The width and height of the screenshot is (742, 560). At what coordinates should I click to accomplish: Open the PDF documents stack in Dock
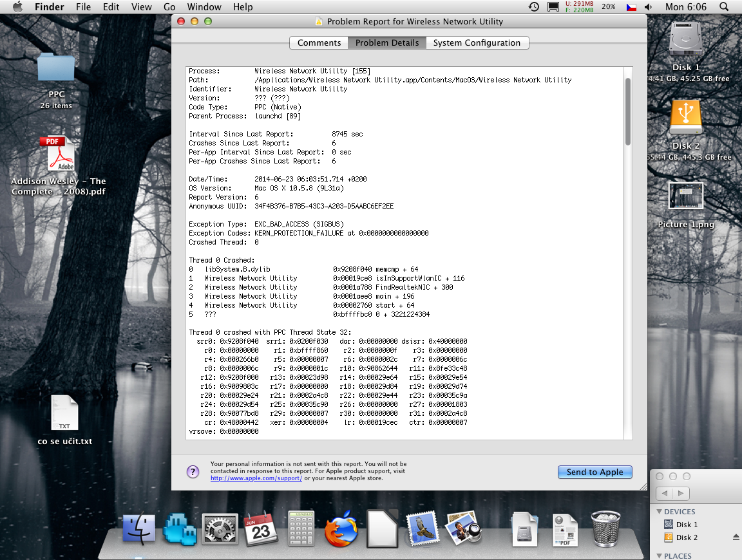[565, 530]
